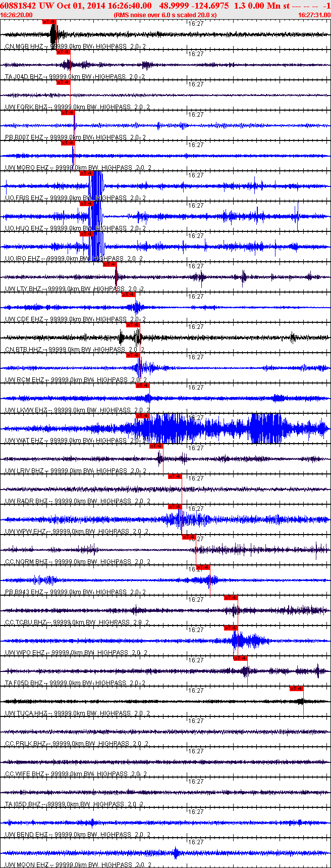Viewport: 331px width, 868px height.
Task: Select the arrival pick on UW.RADR BHZ trace
Action: [x=175, y=476]
